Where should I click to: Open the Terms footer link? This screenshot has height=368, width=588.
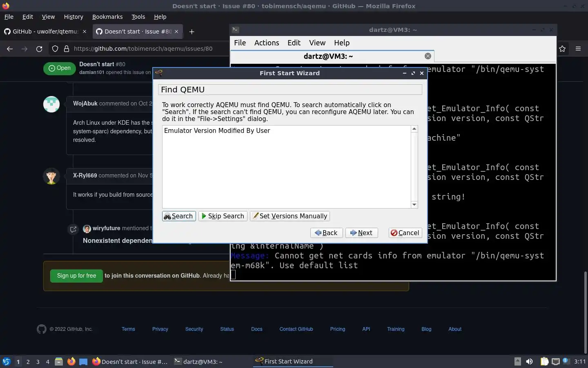(128, 329)
